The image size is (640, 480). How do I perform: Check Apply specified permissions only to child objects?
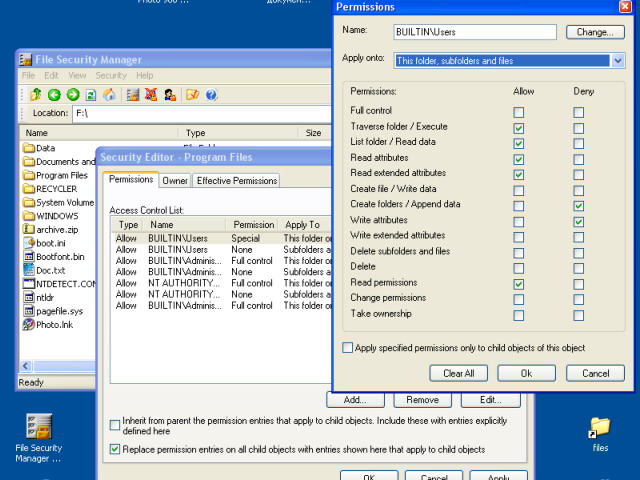click(x=348, y=348)
